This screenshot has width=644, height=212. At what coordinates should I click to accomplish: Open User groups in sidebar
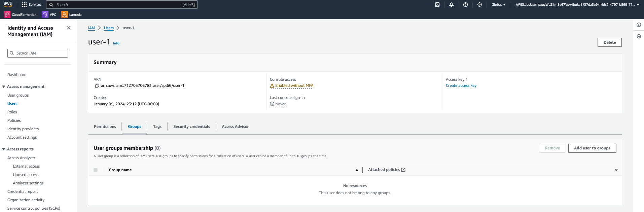click(x=18, y=95)
